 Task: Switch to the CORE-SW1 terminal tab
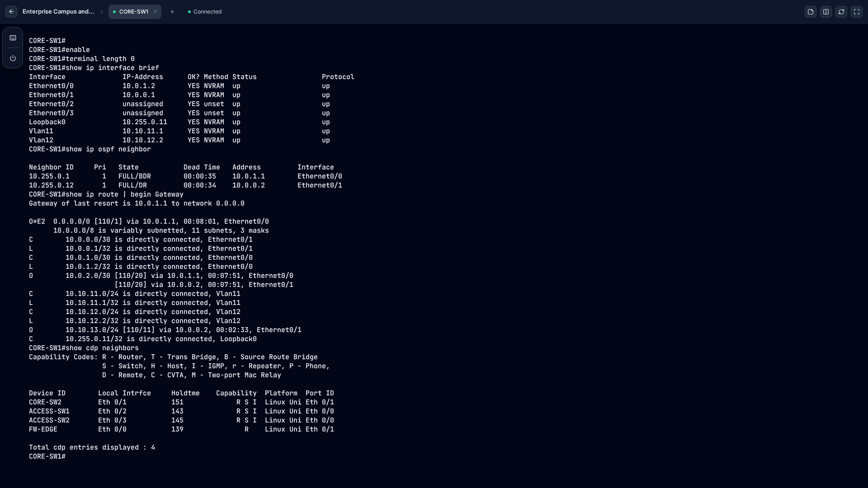click(x=134, y=12)
